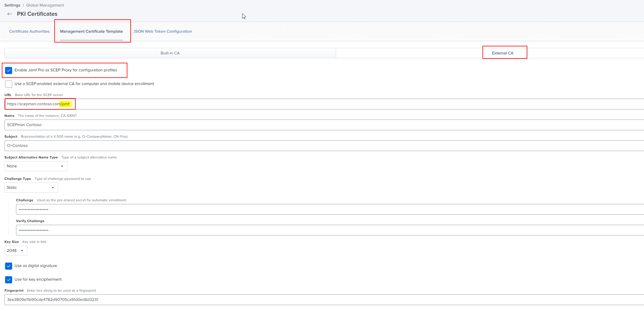Click the Challenge password field

pos(330,209)
